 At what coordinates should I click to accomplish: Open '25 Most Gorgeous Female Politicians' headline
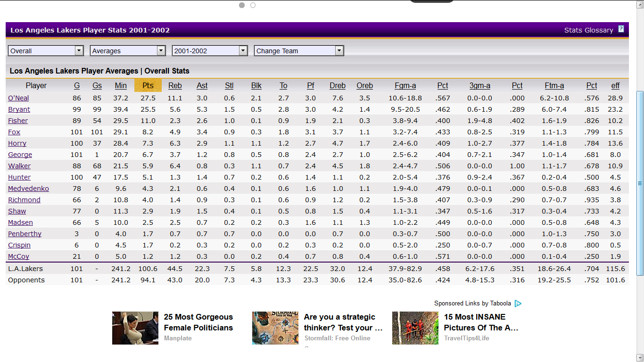pos(198,322)
